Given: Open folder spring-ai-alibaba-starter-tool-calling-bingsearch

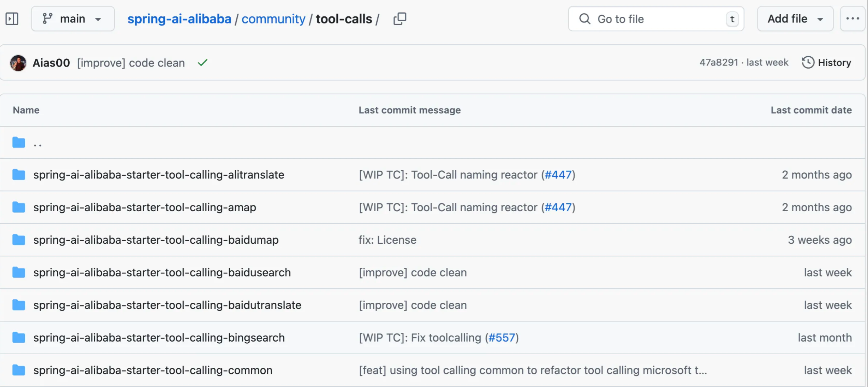Looking at the screenshot, I should [159, 338].
